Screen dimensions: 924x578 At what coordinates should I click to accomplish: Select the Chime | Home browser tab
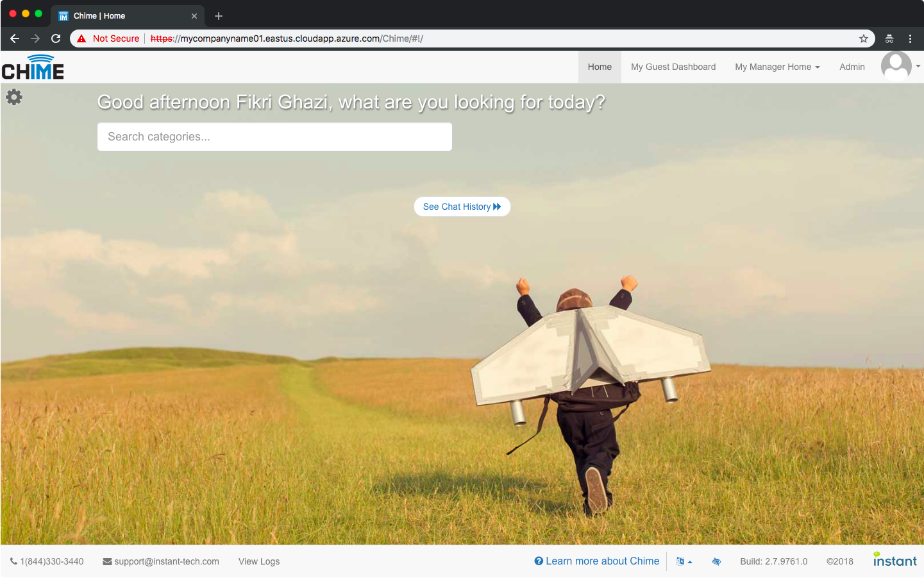[128, 16]
